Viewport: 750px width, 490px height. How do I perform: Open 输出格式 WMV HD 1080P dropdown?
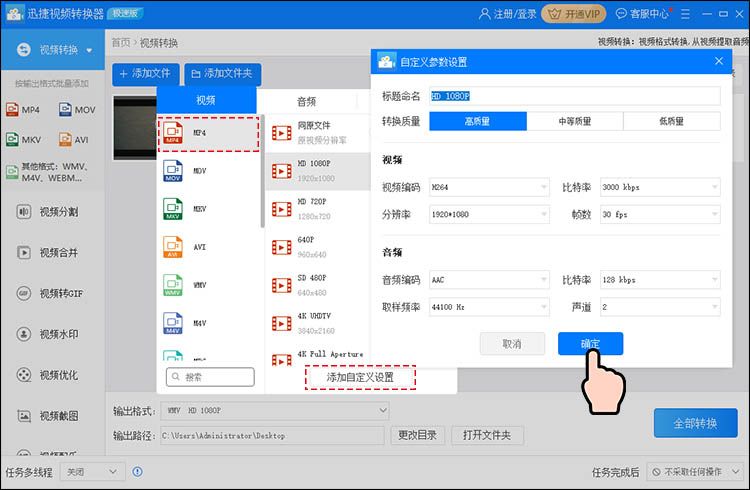275,411
